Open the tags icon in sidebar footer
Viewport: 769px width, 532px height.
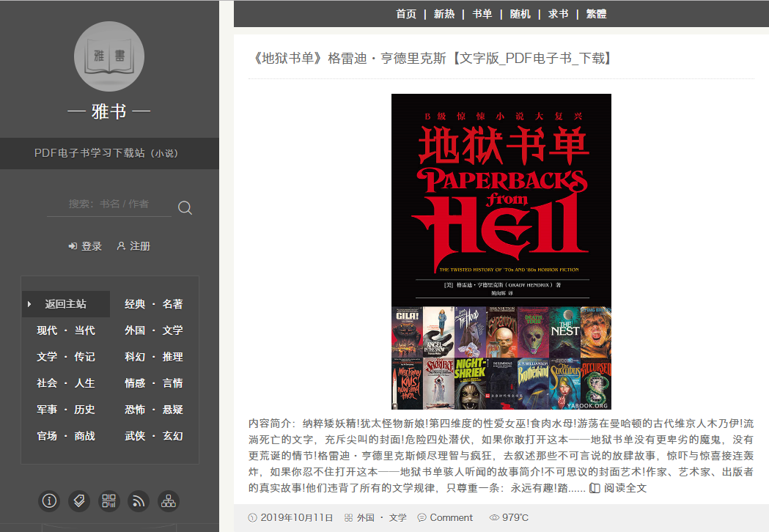(x=79, y=501)
